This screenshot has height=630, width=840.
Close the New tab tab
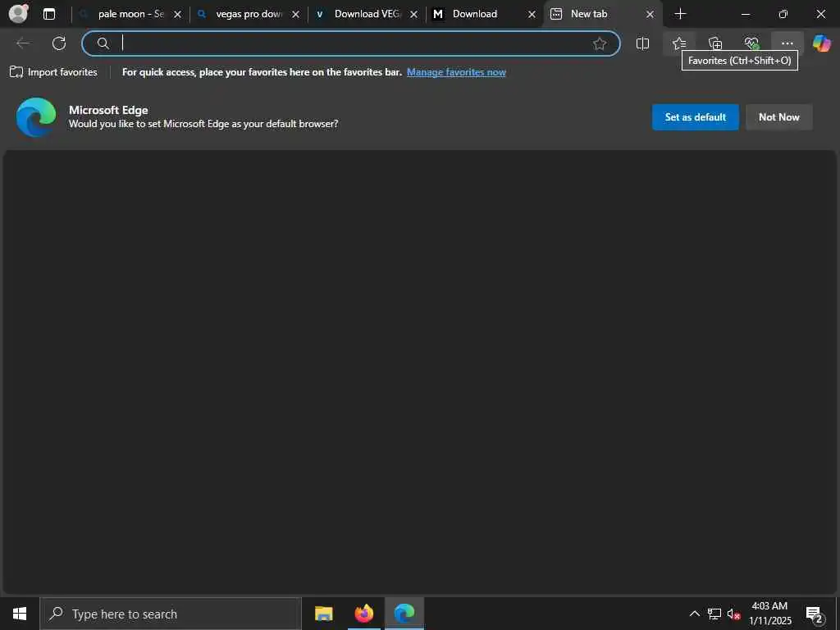pos(650,15)
